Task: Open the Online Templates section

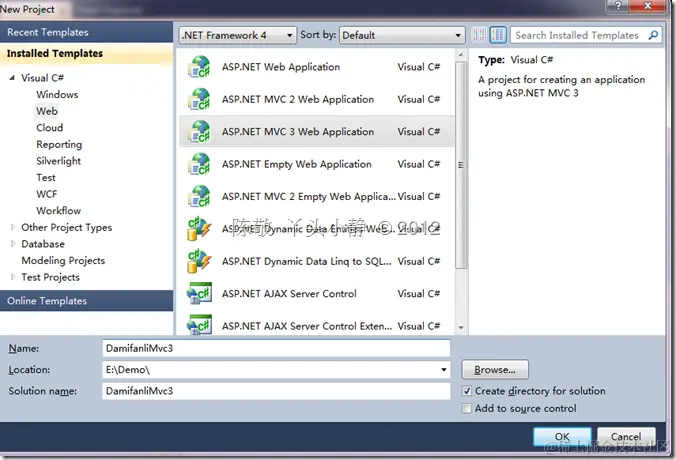Action: pos(86,301)
